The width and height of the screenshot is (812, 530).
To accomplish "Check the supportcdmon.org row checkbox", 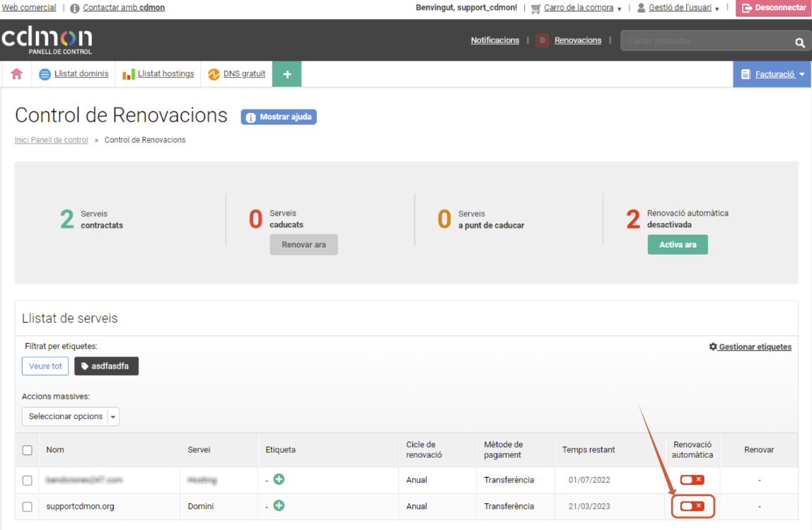I will pyautogui.click(x=28, y=507).
